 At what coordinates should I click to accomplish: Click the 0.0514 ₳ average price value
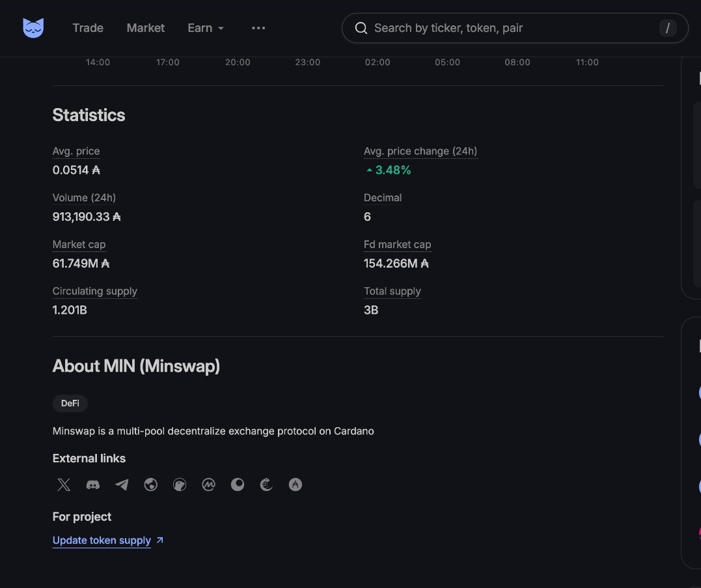(x=76, y=170)
